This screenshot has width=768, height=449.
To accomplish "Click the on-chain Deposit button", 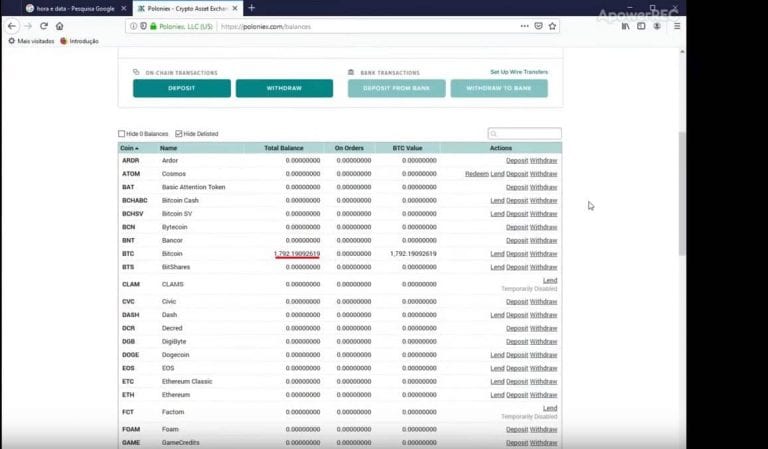I will click(182, 88).
